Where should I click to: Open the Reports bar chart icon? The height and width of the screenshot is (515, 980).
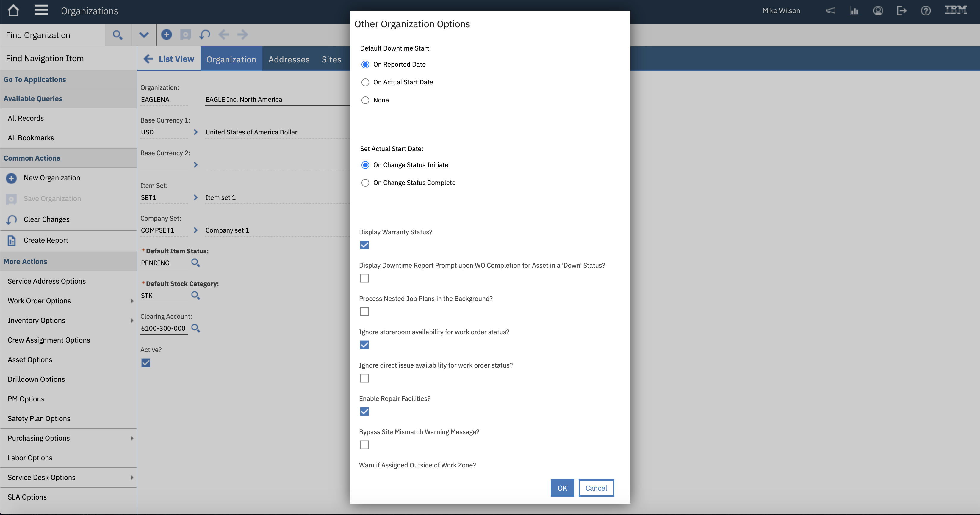[x=854, y=11]
